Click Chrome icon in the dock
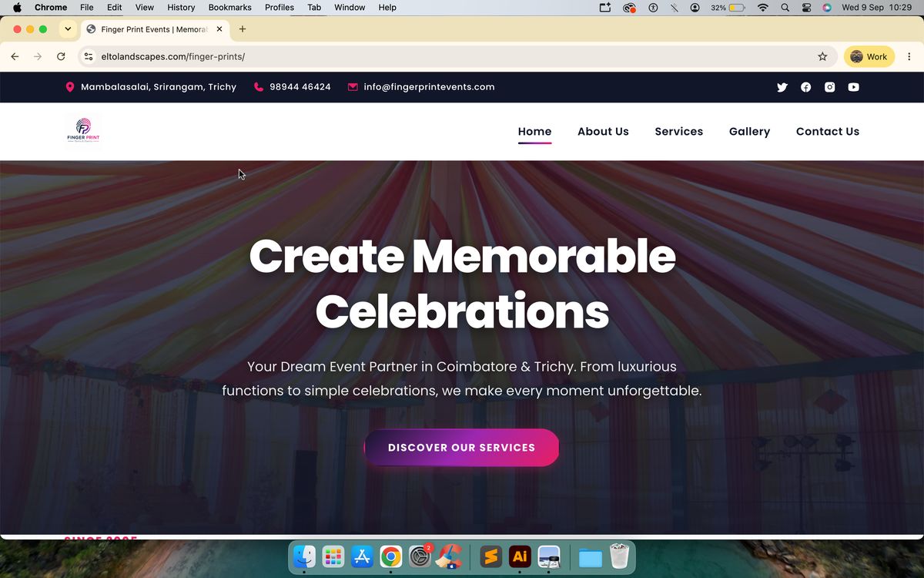Screen dimensions: 924x578 pyautogui.click(x=391, y=556)
